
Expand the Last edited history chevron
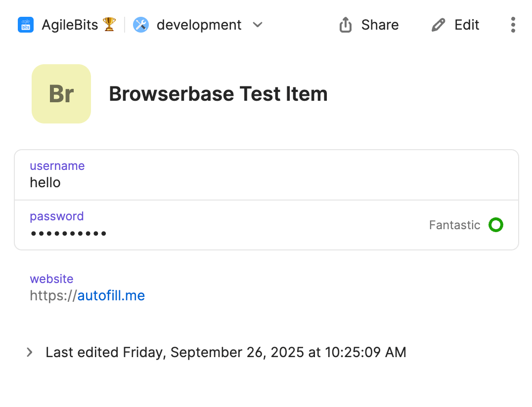[30, 352]
